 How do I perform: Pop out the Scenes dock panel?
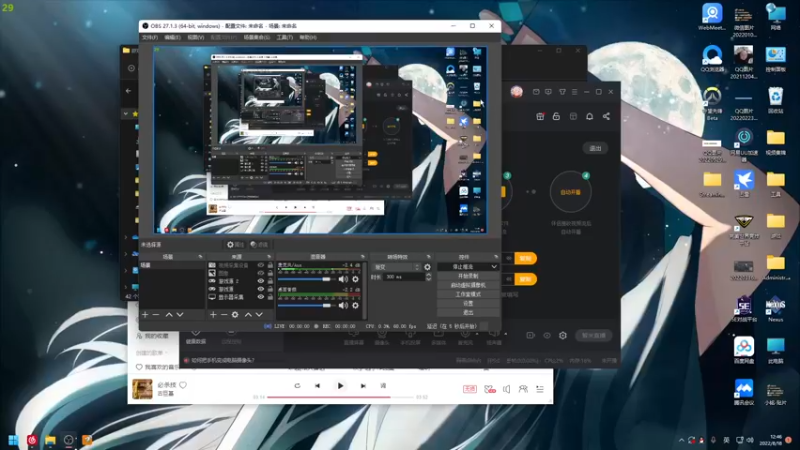pos(200,257)
